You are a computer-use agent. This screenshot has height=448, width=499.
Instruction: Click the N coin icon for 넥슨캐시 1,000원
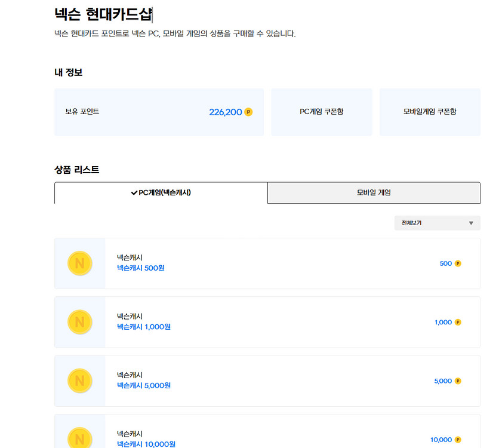[79, 322]
